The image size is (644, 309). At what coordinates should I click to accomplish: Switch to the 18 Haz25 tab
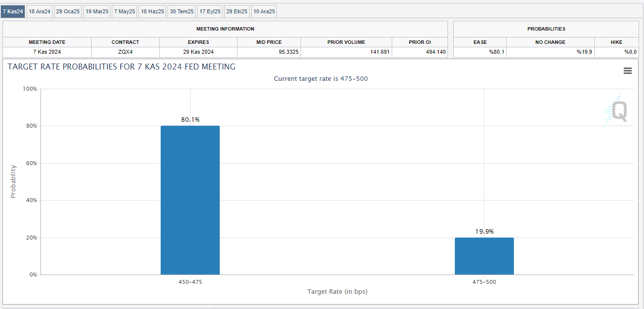pyautogui.click(x=152, y=11)
